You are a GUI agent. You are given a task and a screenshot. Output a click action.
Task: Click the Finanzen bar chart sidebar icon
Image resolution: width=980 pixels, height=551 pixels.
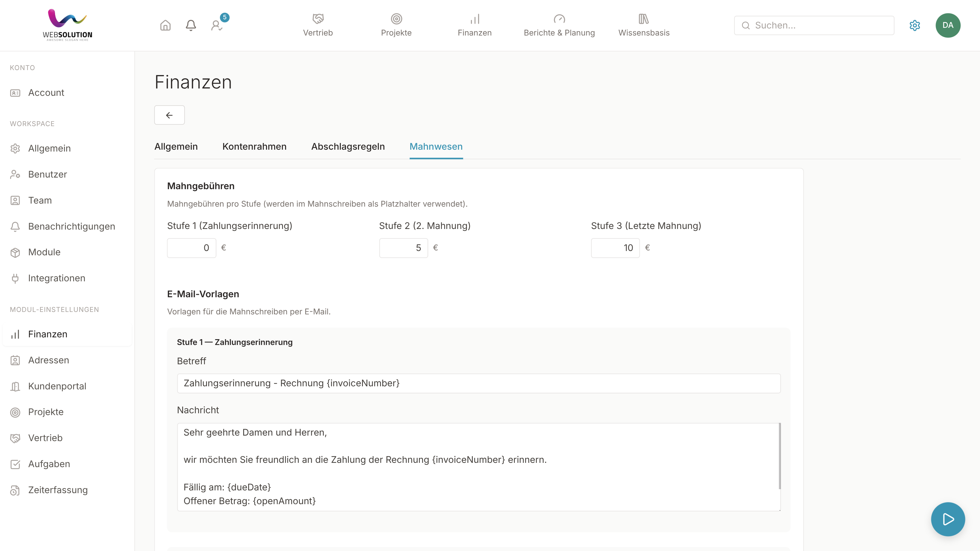tap(15, 334)
